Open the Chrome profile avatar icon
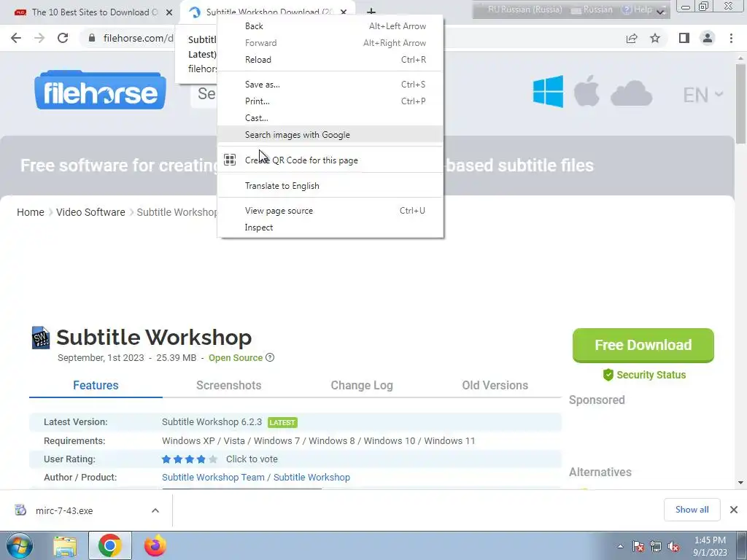The width and height of the screenshot is (747, 560). point(708,38)
